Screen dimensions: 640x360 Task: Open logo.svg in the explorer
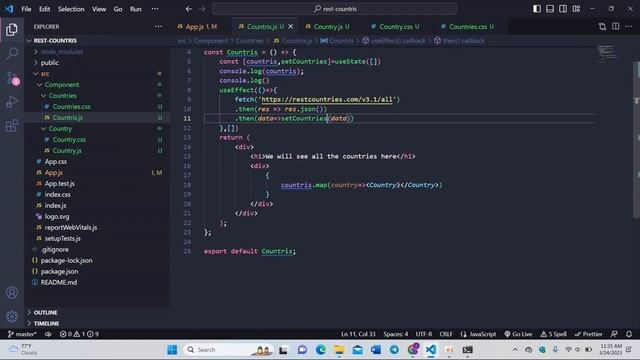(97, 216)
